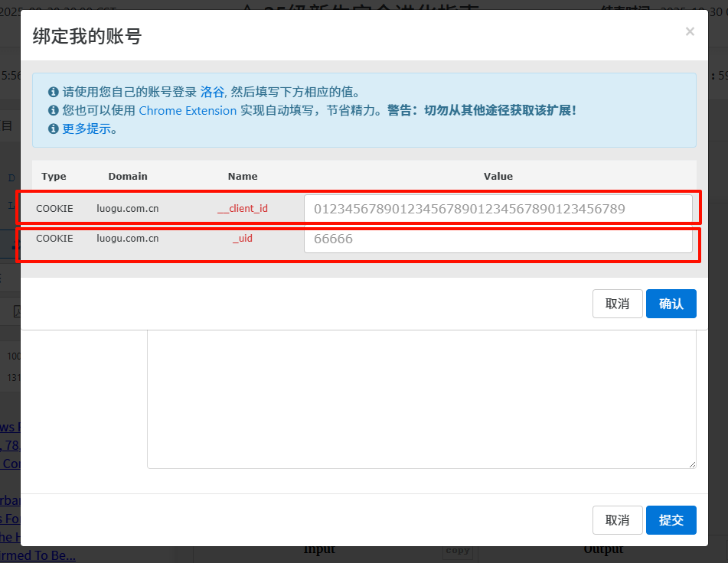Click inside the large code textarea
The image size is (728, 563).
421,398
